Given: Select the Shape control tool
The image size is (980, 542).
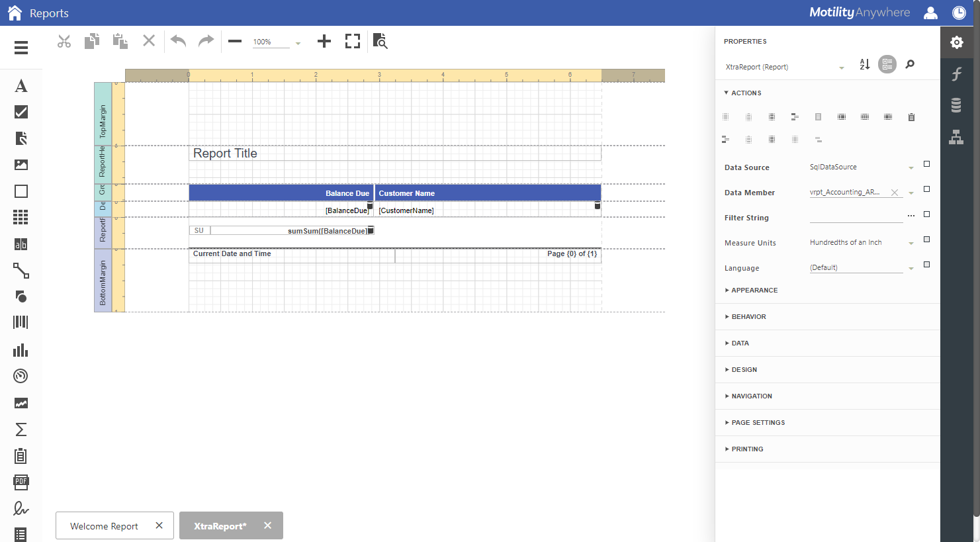Looking at the screenshot, I should 21,296.
